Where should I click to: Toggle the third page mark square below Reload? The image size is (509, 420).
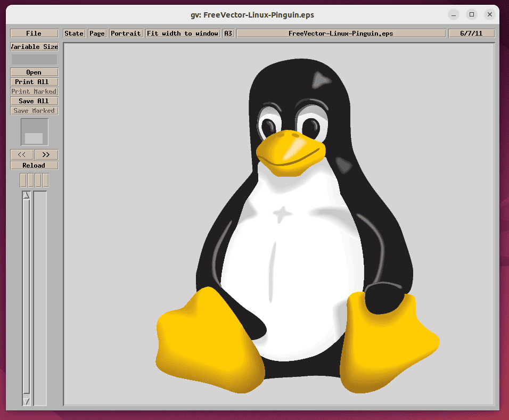pyautogui.click(x=38, y=180)
